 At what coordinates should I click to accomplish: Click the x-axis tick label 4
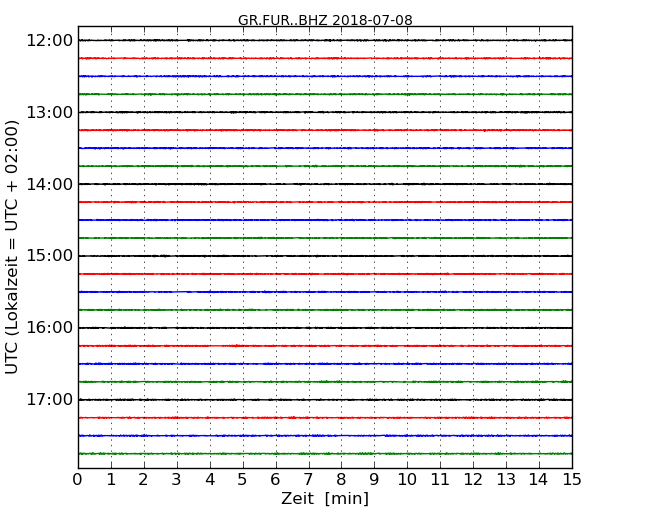[x=210, y=480]
